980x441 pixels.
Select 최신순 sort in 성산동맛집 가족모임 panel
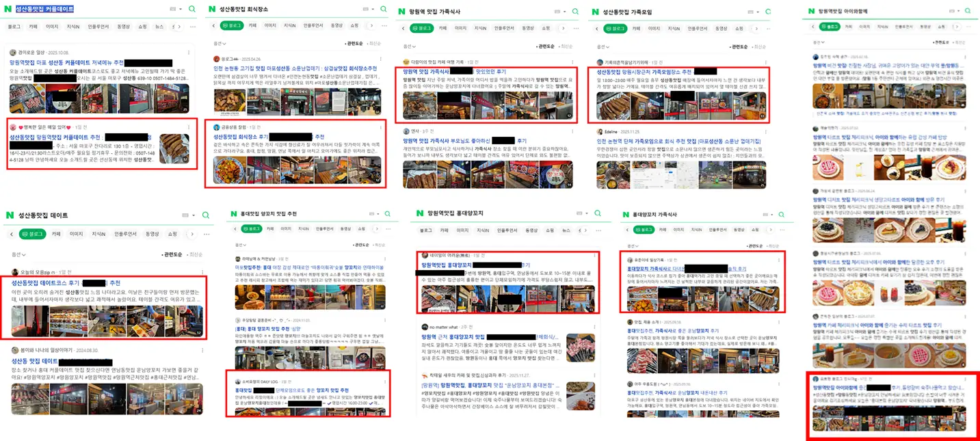click(758, 46)
